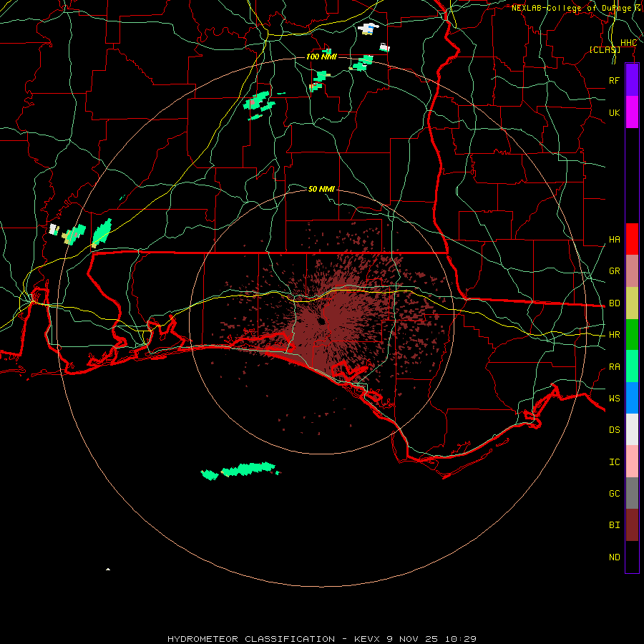Click the BD yellow legend color swatch

[632, 303]
